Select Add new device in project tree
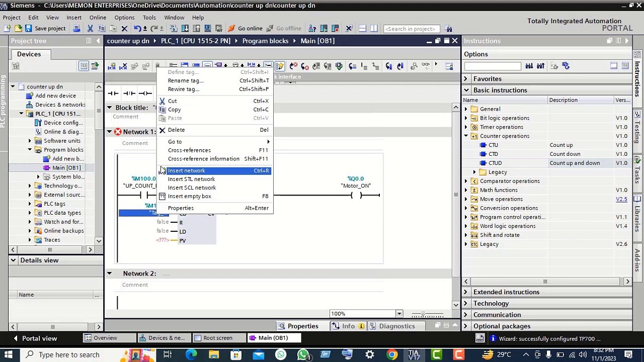The image size is (644, 362). pyautogui.click(x=55, y=96)
